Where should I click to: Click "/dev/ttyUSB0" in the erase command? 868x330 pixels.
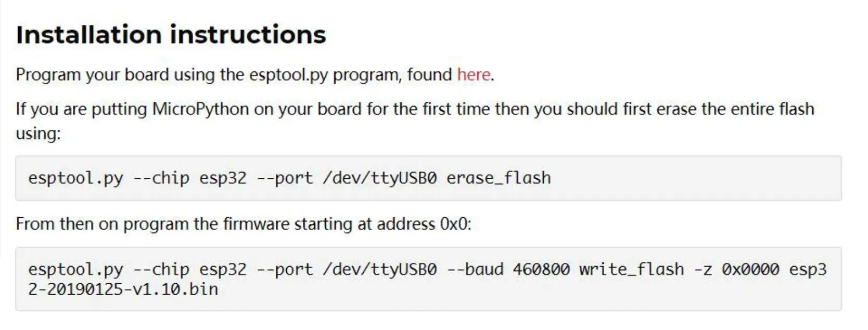[380, 178]
